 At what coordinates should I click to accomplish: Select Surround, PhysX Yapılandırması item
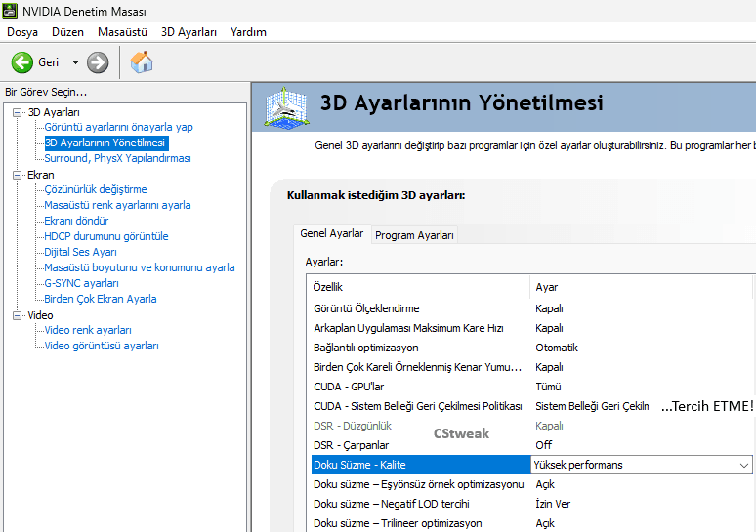117,158
